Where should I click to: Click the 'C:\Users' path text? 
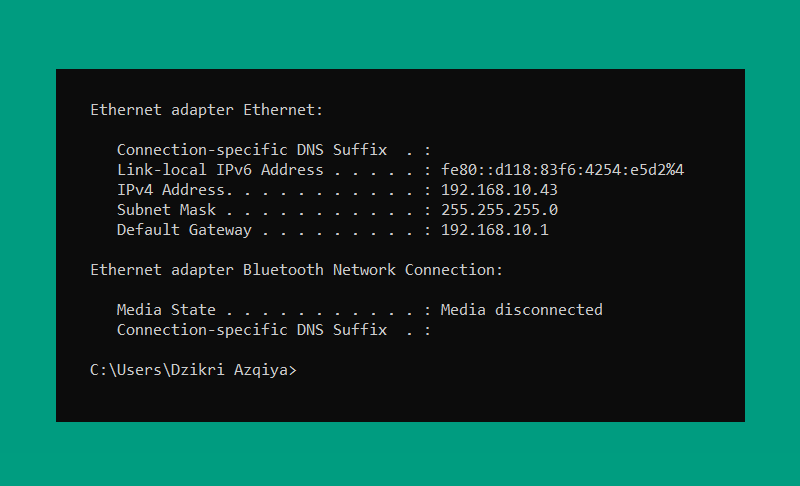[126, 370]
